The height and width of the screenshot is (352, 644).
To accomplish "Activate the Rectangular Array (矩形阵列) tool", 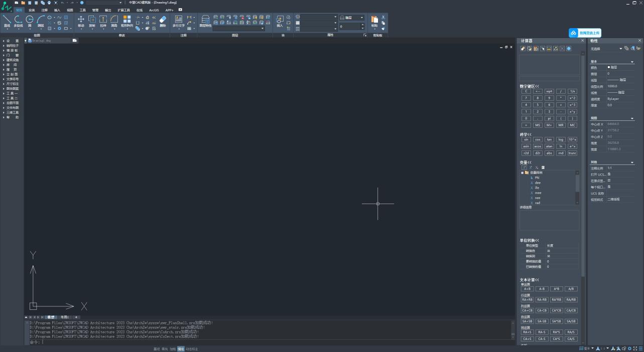I will pos(126,21).
